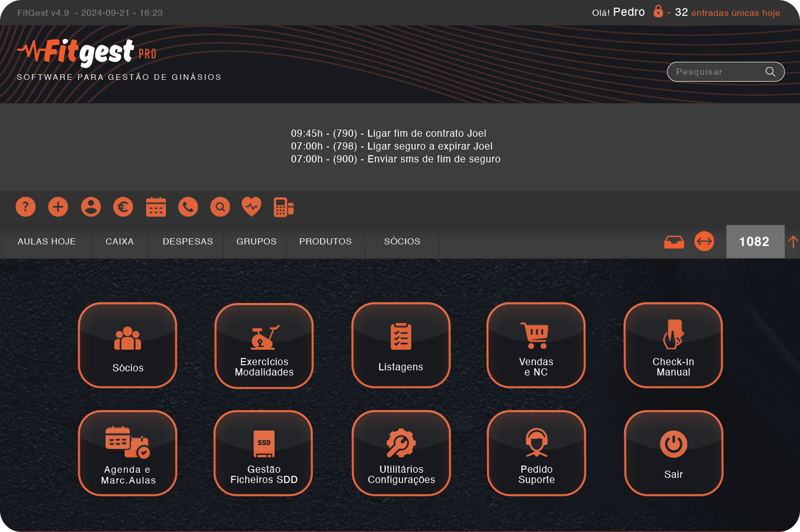Open the member profile icon
The height and width of the screenshot is (532, 800).
(x=91, y=207)
